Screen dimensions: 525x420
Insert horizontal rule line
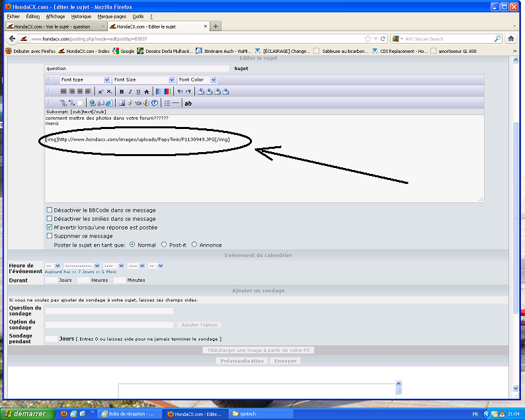tap(175, 103)
